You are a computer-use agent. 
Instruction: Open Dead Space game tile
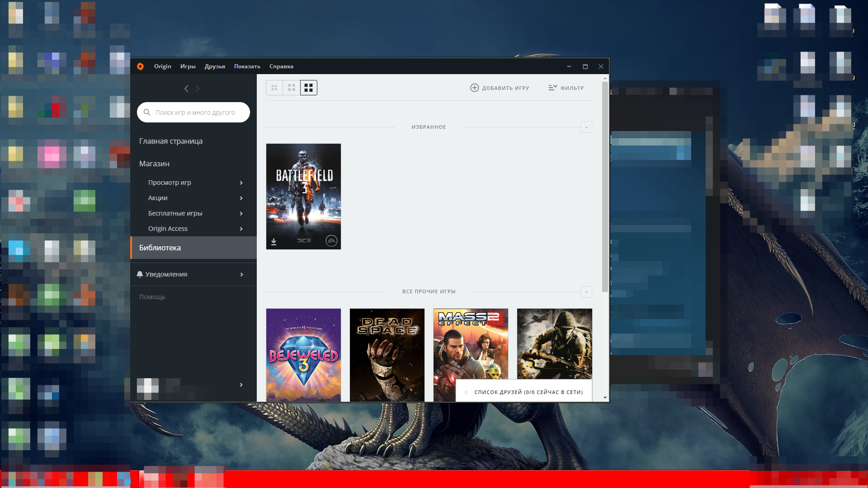387,355
